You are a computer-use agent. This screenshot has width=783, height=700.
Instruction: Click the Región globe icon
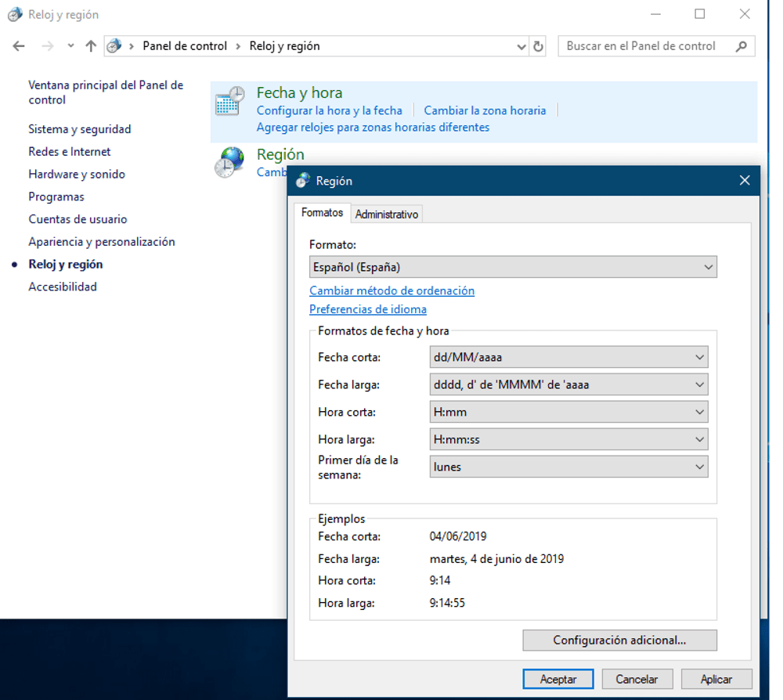tap(229, 162)
